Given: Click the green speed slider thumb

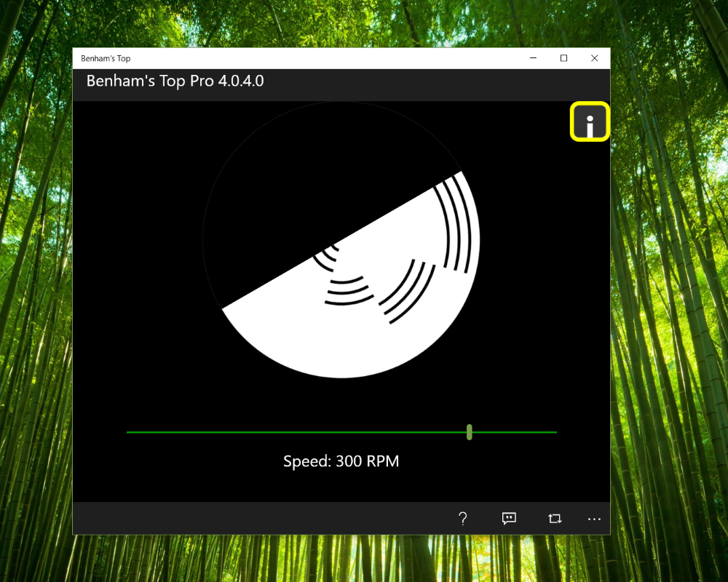Looking at the screenshot, I should (470, 431).
